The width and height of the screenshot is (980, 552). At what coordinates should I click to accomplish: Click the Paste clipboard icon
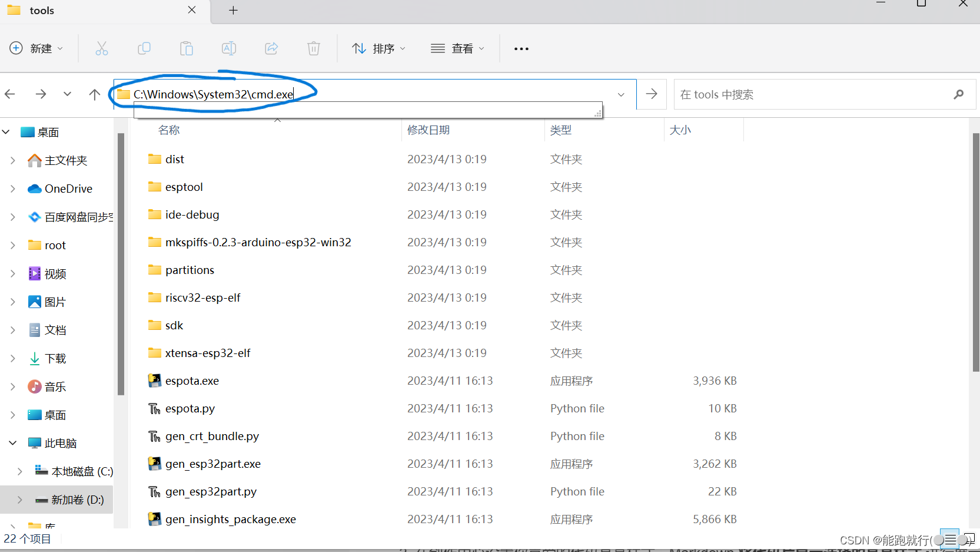[x=187, y=48]
